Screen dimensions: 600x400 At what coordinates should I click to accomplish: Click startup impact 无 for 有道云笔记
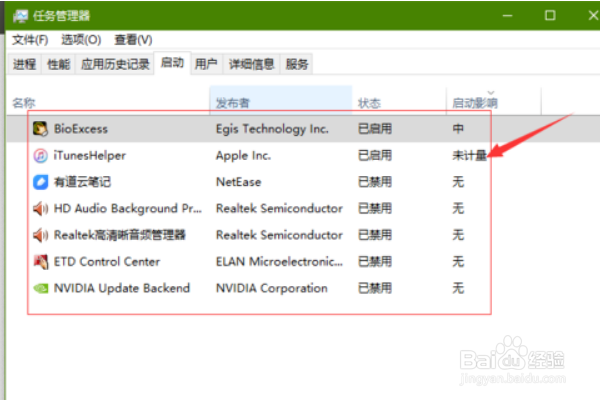click(x=458, y=182)
